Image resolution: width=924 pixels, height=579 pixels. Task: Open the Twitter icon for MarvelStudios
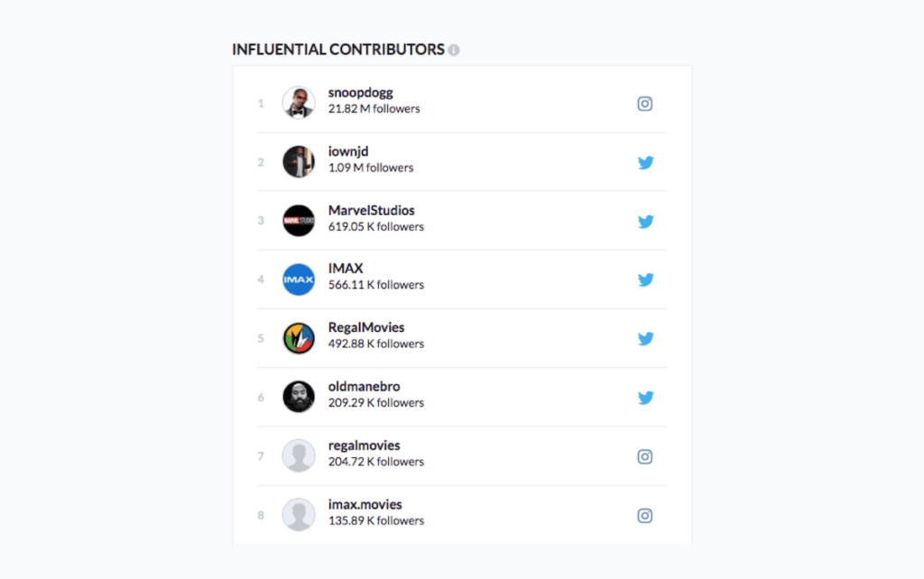[x=645, y=222]
